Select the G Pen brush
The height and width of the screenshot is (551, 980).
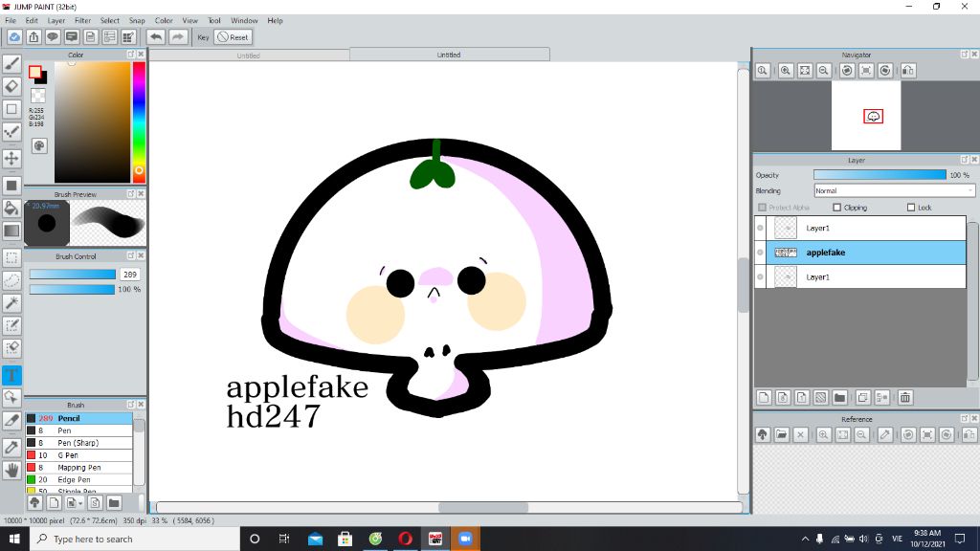pyautogui.click(x=78, y=454)
